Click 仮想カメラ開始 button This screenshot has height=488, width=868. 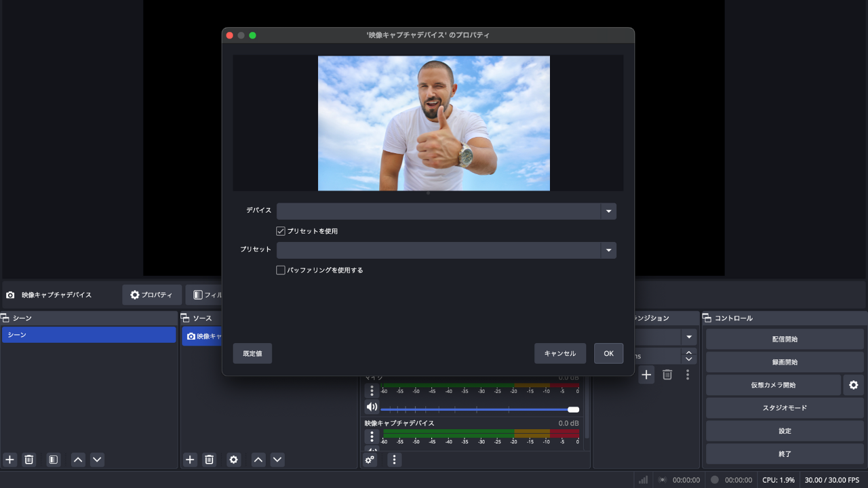point(773,385)
